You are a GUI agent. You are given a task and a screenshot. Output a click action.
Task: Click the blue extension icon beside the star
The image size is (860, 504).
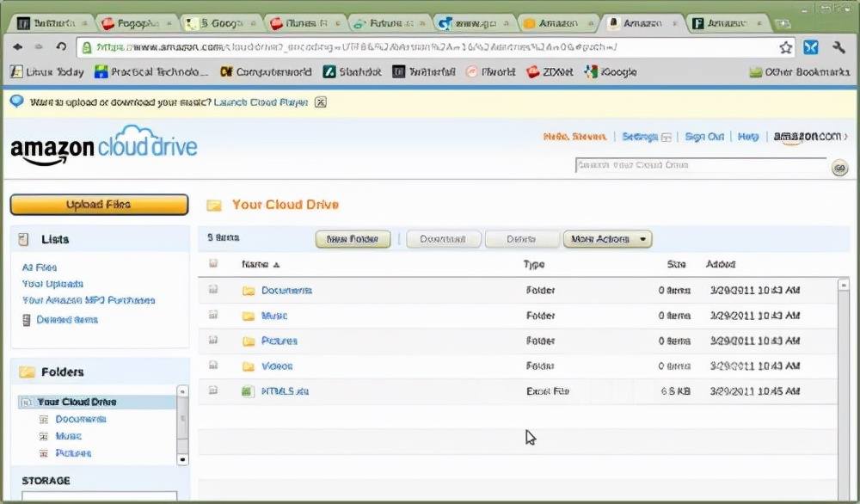click(x=811, y=47)
